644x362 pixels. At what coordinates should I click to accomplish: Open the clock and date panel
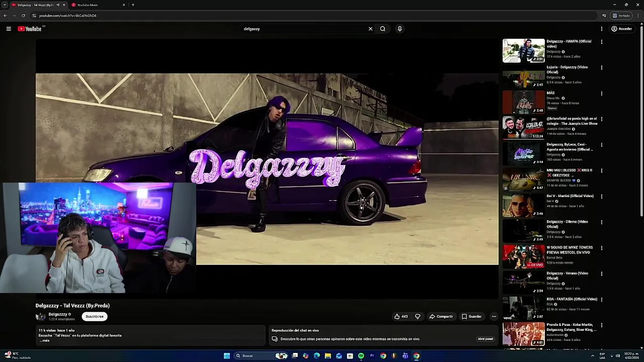[x=631, y=356]
